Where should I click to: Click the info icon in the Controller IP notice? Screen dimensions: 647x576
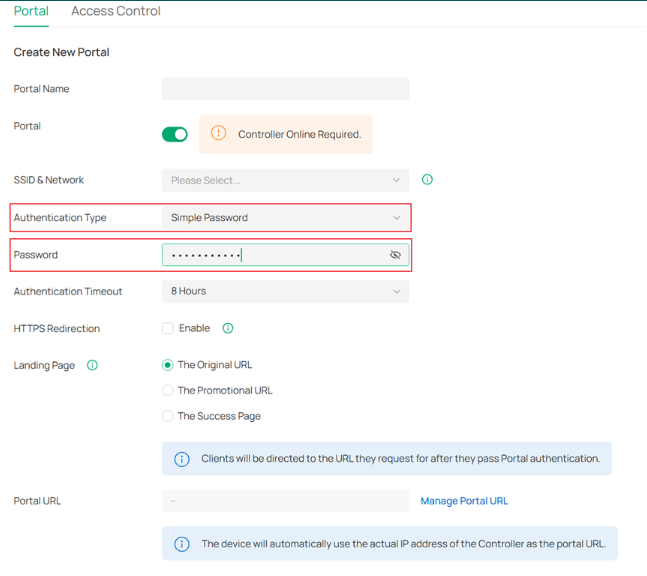click(182, 544)
